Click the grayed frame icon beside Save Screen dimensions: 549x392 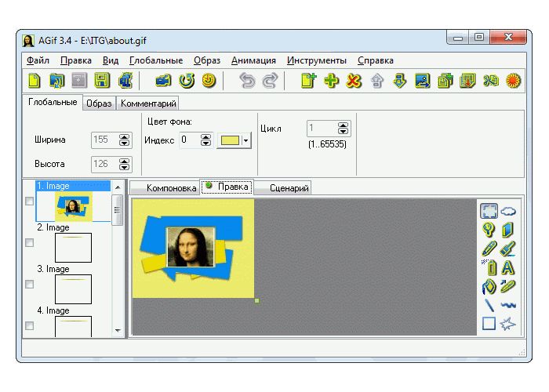[x=79, y=81]
